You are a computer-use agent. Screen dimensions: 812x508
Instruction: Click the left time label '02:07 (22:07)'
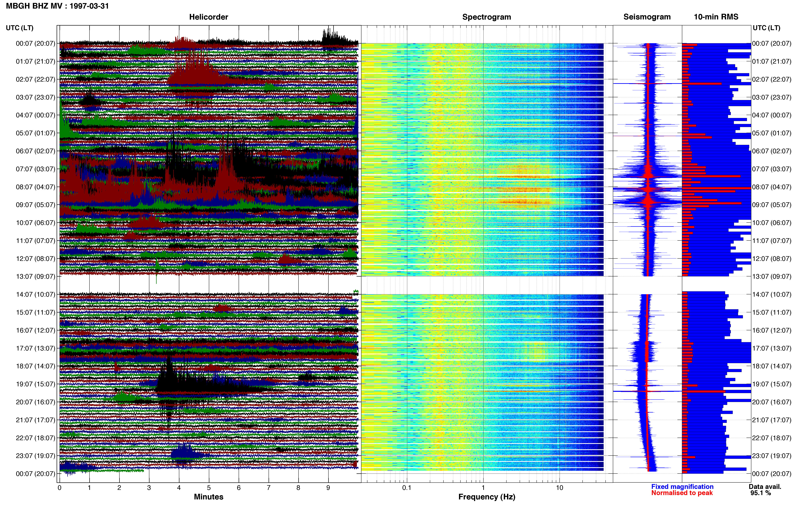click(x=35, y=79)
